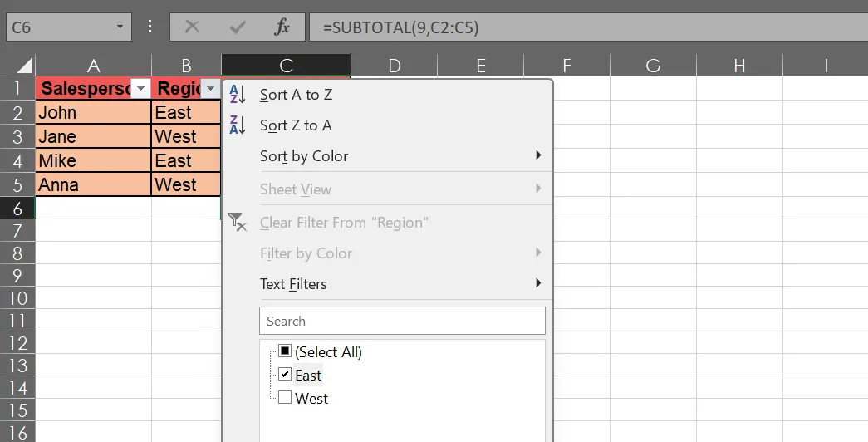
Task: Click East cell in Mike's row
Action: pos(186,160)
